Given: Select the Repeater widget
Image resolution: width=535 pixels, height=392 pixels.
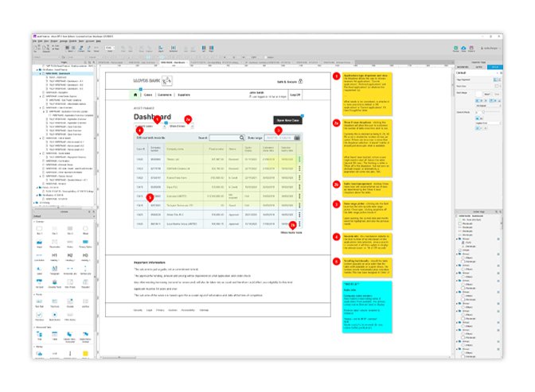Looking at the screenshot, I should 85,283.
